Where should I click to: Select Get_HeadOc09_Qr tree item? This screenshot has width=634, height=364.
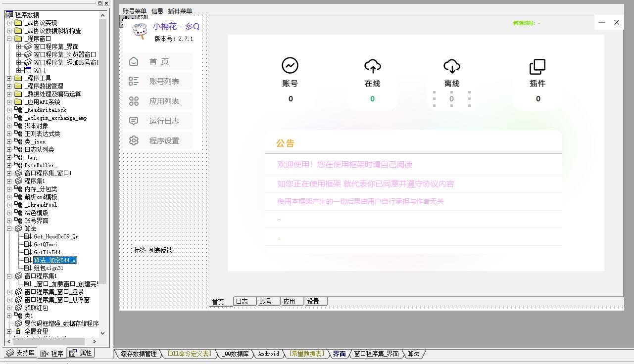(56, 236)
